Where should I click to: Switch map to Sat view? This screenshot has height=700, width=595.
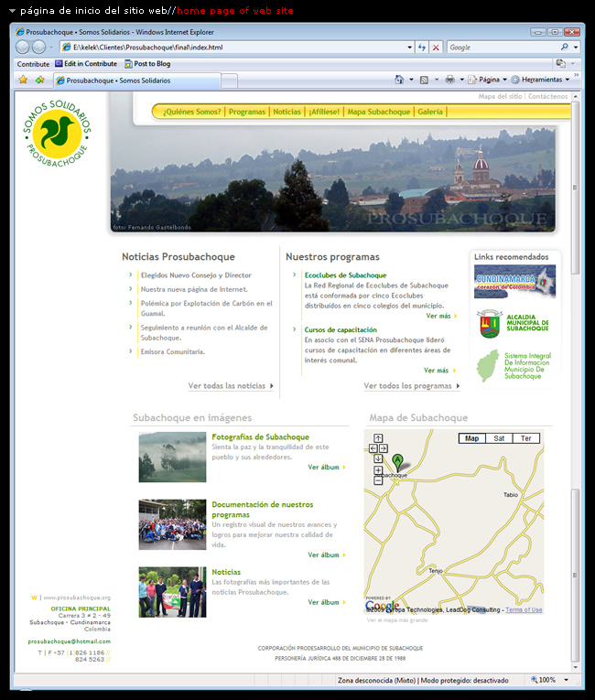point(499,438)
